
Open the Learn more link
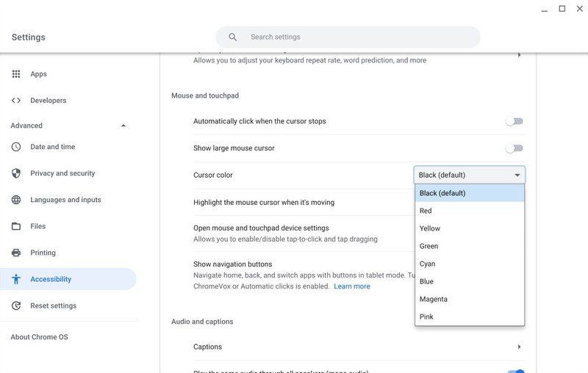(x=352, y=286)
